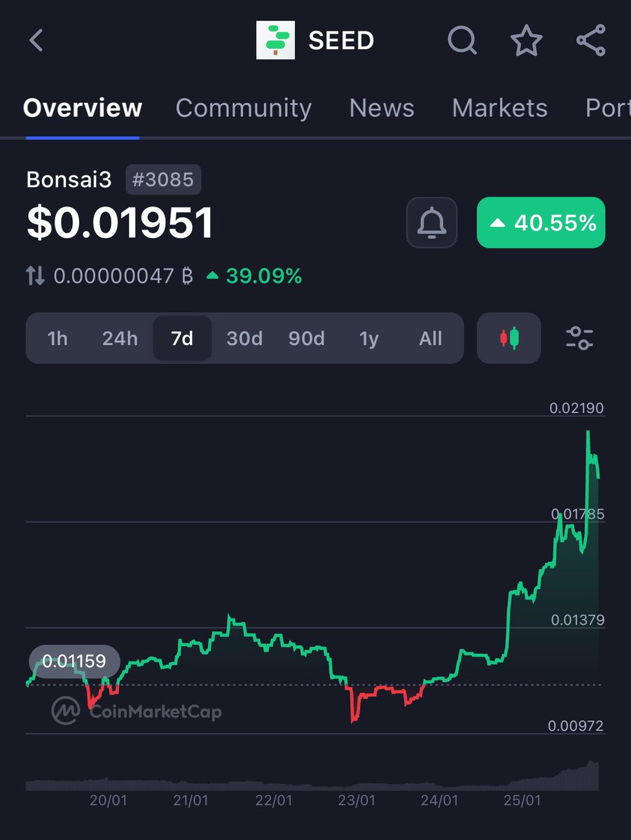Tap the 0.01379 axis label
The width and height of the screenshot is (631, 840).
pos(577,619)
